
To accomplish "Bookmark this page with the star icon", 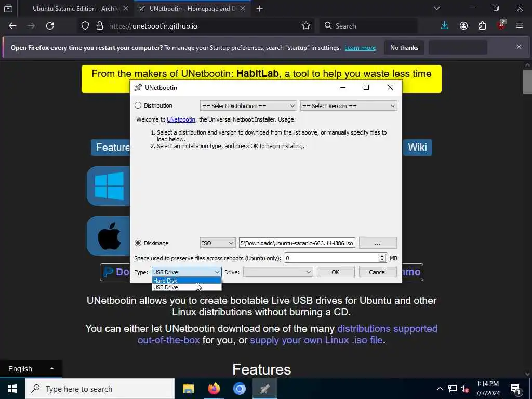I will coord(305,26).
